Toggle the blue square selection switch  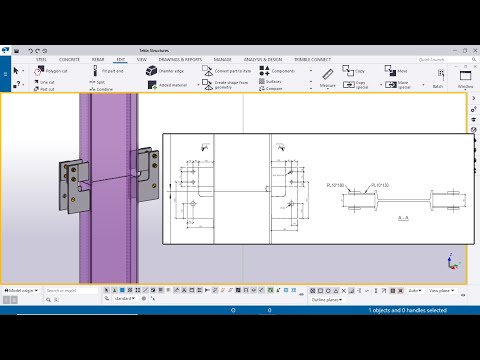[122, 290]
